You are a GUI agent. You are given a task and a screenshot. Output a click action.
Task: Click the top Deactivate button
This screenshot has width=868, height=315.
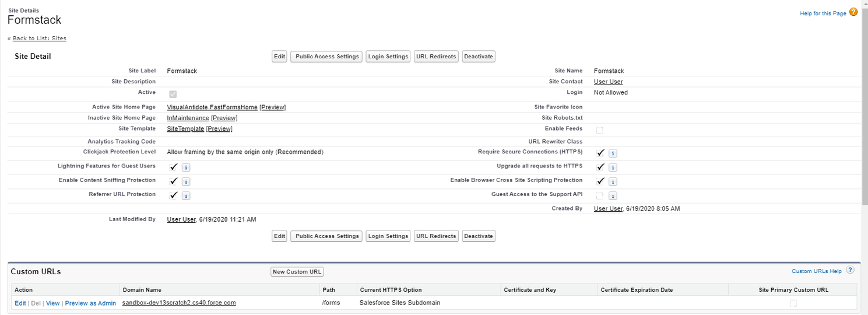(479, 57)
